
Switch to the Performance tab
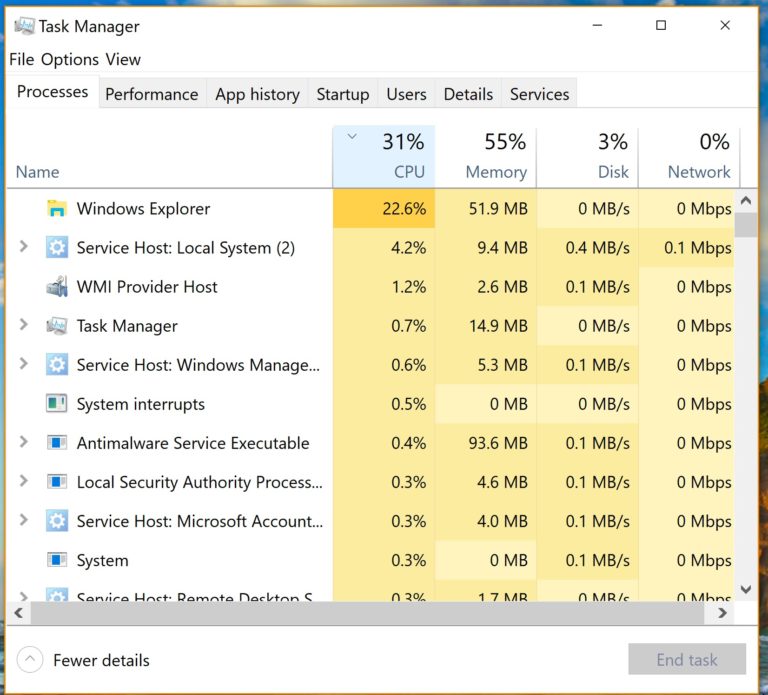(152, 94)
